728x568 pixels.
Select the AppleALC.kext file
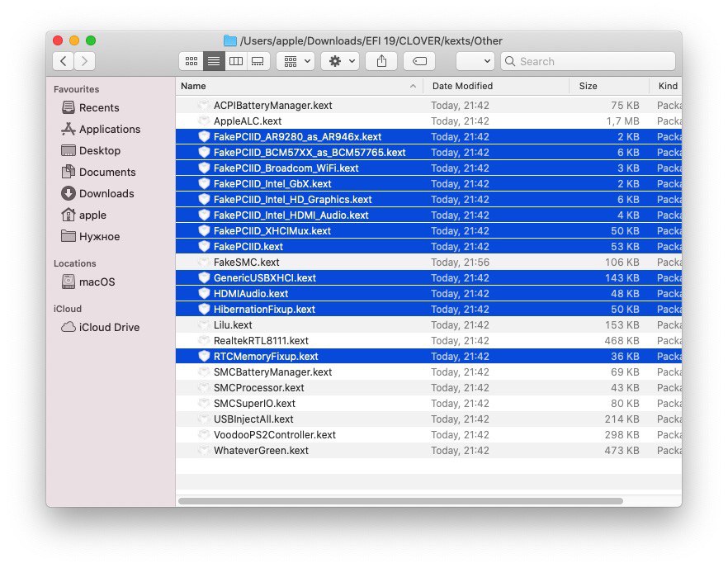pyautogui.click(x=428, y=121)
